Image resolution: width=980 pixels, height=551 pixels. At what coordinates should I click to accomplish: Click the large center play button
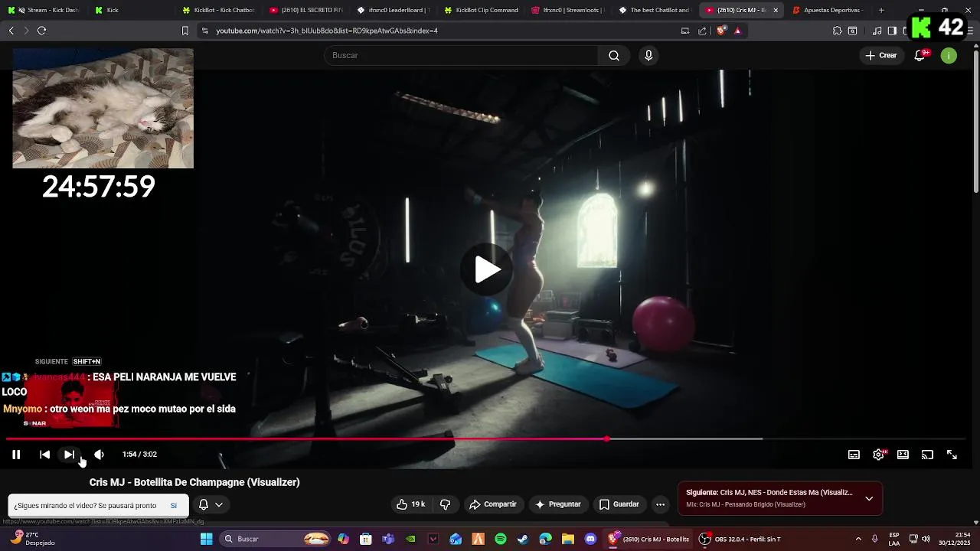coord(487,269)
